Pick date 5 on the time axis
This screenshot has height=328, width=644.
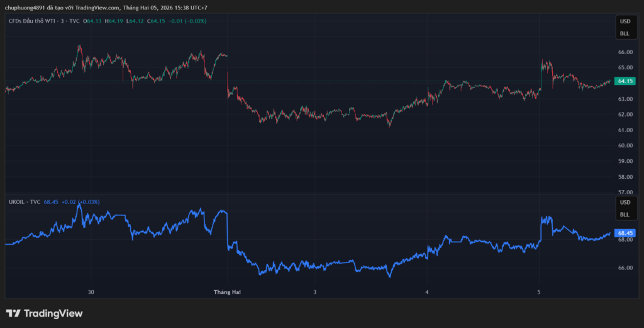coord(538,292)
